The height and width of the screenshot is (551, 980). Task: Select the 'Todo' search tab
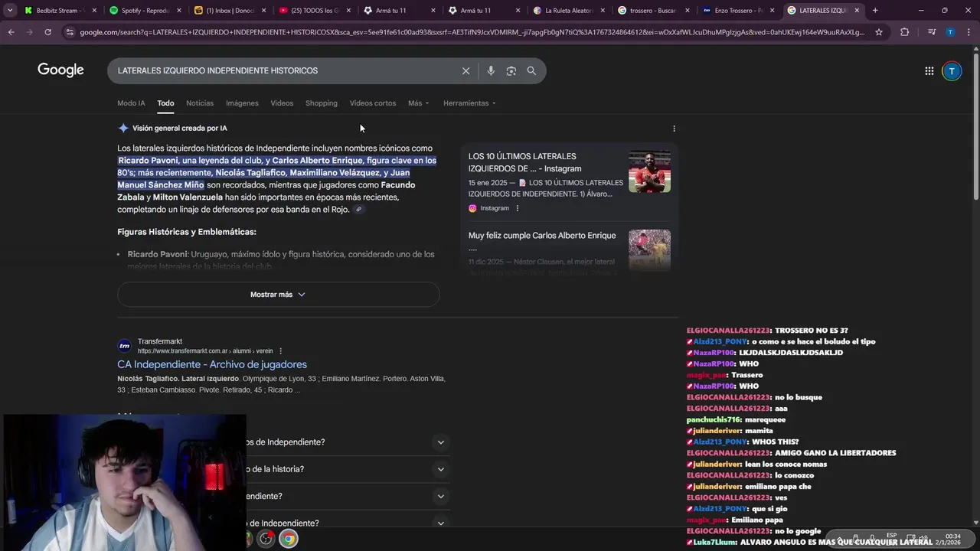pos(165,103)
